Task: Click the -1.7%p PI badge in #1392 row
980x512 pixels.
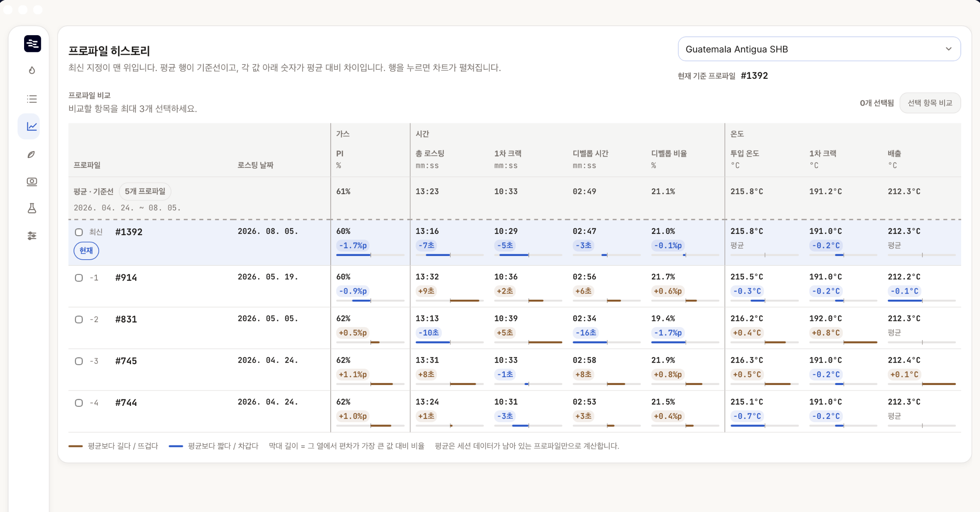Action: point(353,245)
